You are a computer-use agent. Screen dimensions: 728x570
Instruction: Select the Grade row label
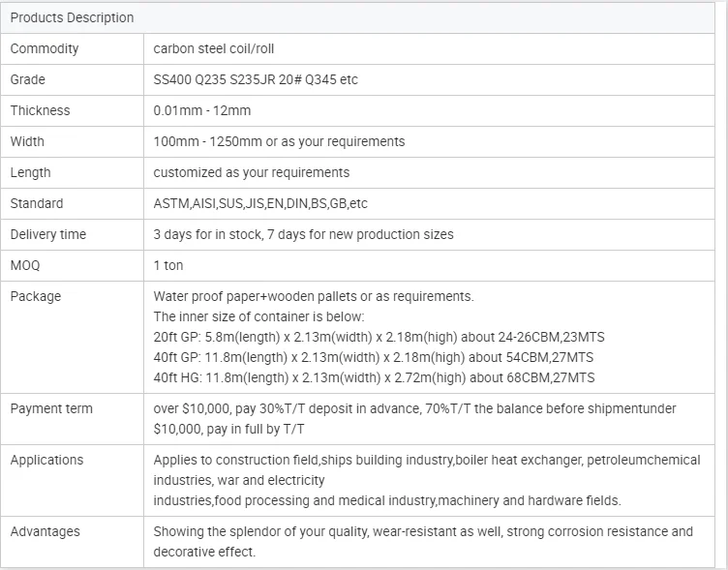28,80
